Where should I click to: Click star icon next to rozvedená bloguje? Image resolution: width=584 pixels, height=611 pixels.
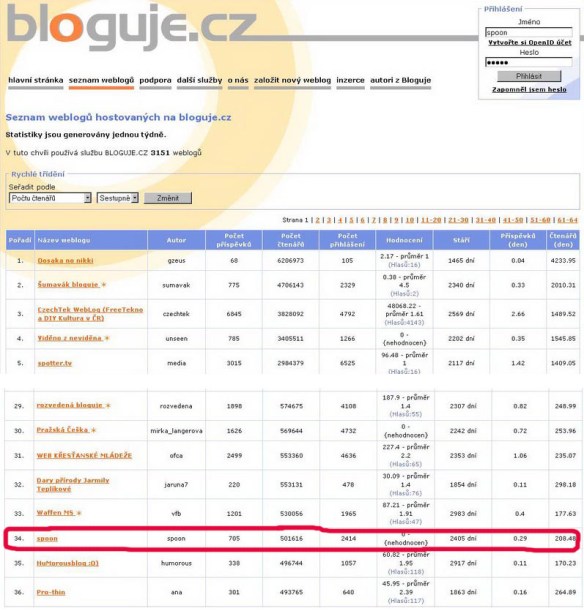pyautogui.click(x=108, y=406)
